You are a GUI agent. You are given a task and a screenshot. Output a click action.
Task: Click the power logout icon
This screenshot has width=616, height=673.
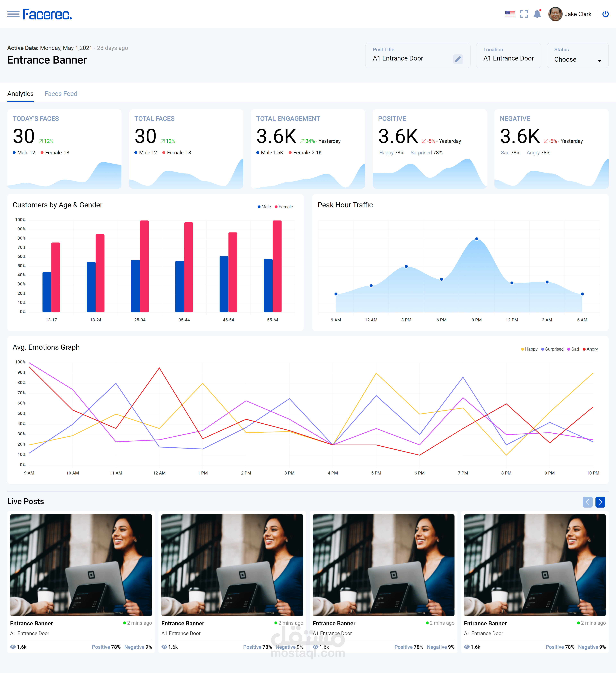(x=605, y=14)
